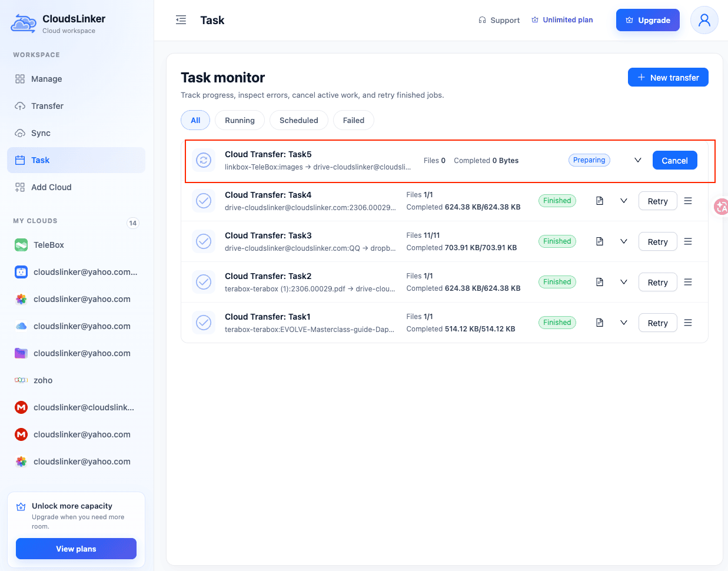728x571 pixels.
Task: Click the Upgrade button
Action: [648, 20]
